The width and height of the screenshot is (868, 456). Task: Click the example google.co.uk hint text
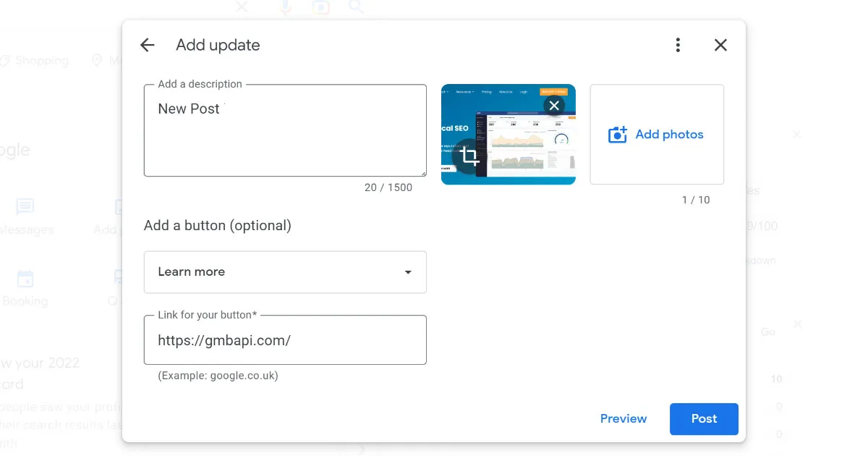click(x=218, y=376)
